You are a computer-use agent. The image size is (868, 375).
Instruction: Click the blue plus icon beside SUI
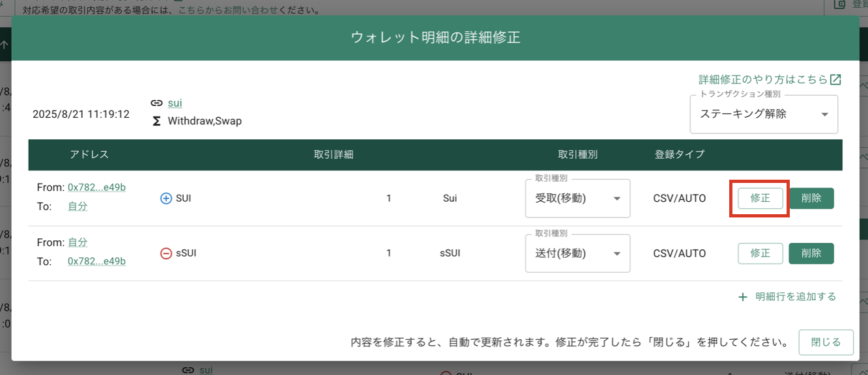coord(166,198)
